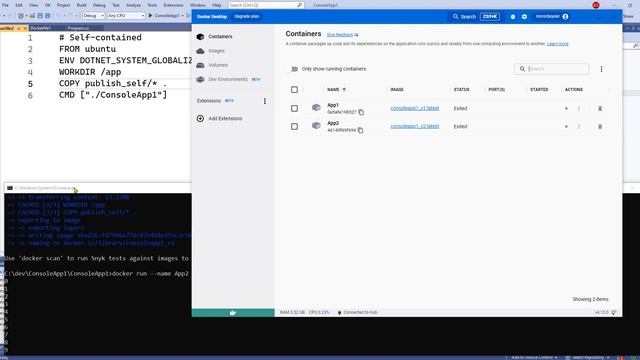This screenshot has width=640, height=360.
Task: Toggle Only show running containers
Action: pyautogui.click(x=293, y=69)
